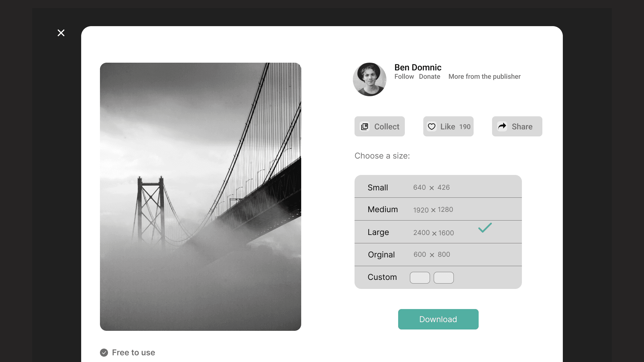Click the first Custom width field

coord(420,278)
